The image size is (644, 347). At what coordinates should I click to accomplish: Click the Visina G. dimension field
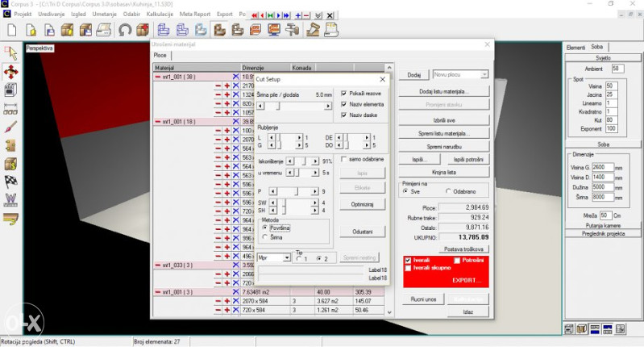point(603,167)
